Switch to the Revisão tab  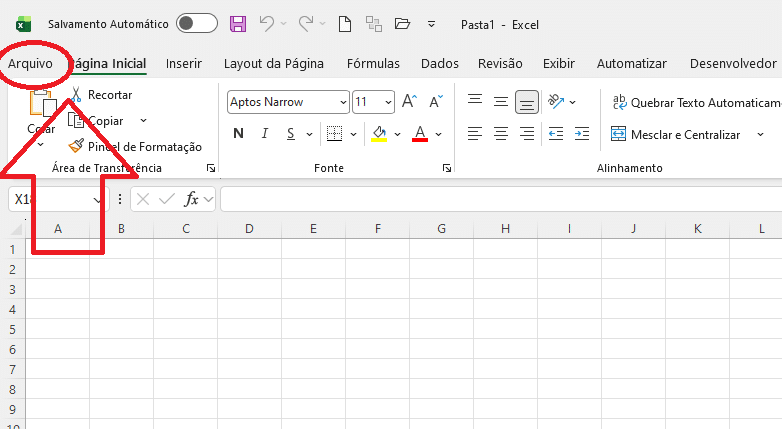[500, 64]
